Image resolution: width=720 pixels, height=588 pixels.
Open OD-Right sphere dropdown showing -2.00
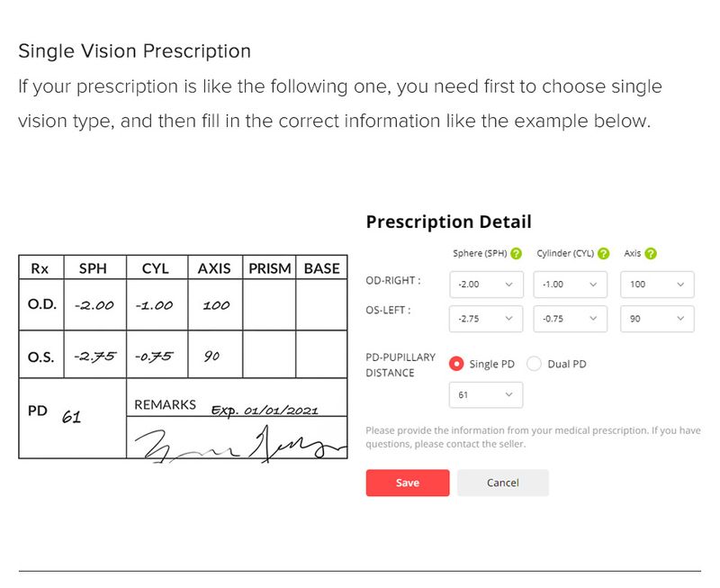pos(485,285)
